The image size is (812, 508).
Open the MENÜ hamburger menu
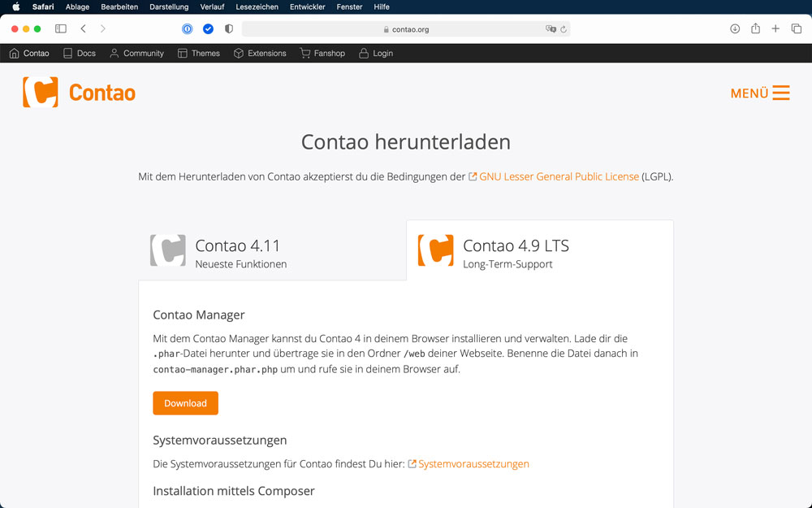tap(760, 93)
